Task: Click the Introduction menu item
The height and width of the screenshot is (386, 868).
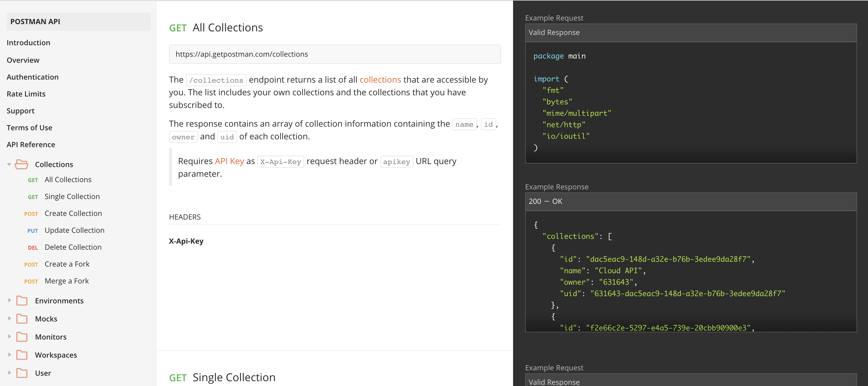Action: (x=28, y=42)
